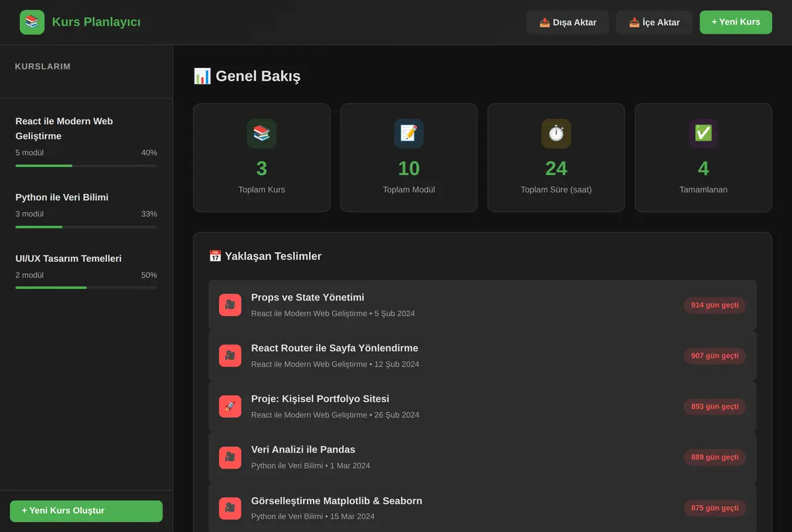
Task: Click the 914 gün geçti overdue badge
Action: point(715,305)
